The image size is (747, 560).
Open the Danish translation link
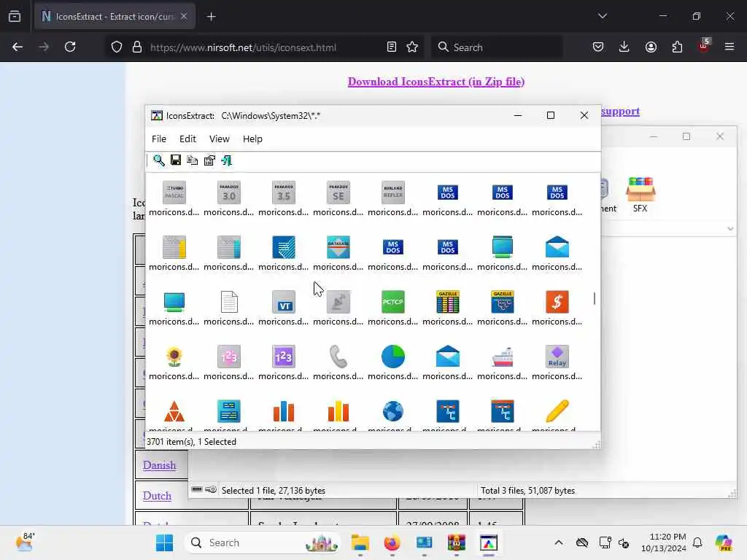click(x=159, y=465)
